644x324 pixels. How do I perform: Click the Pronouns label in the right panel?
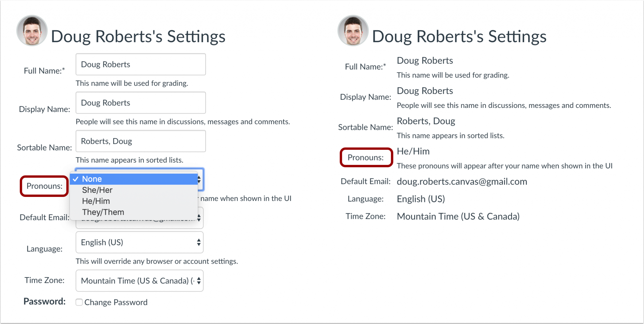(365, 158)
